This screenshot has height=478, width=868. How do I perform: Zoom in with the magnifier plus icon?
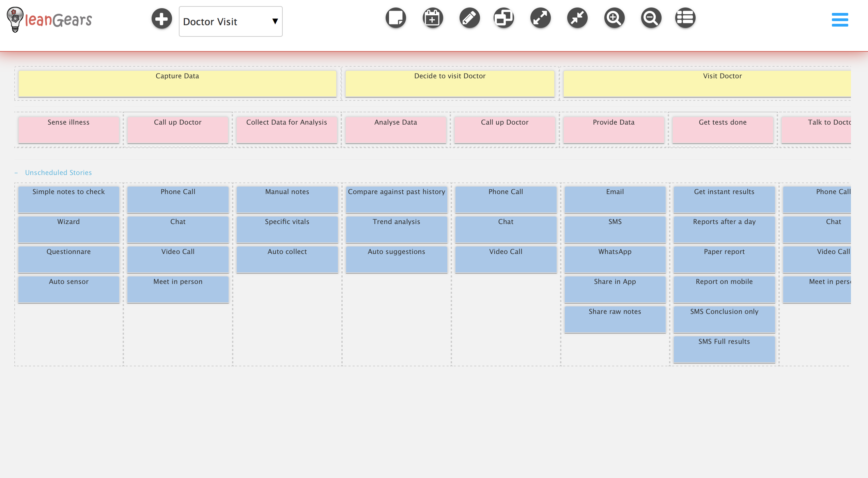point(614,18)
